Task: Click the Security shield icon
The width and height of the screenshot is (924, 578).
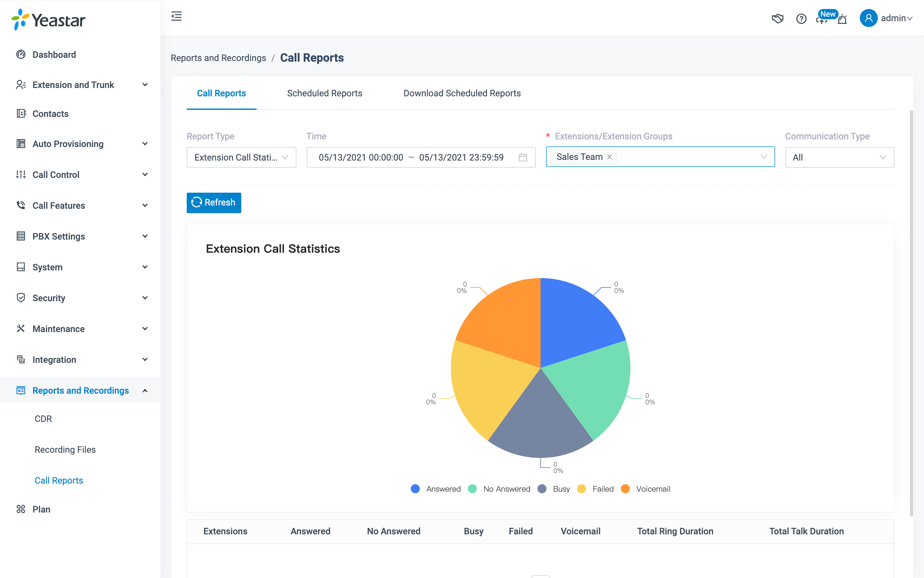Action: (x=21, y=298)
